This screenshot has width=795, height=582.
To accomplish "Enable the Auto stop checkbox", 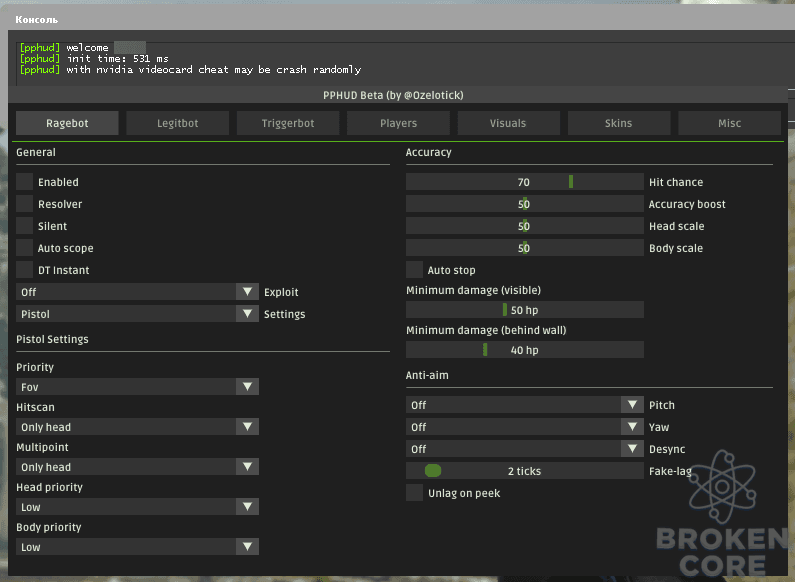I will (414, 270).
